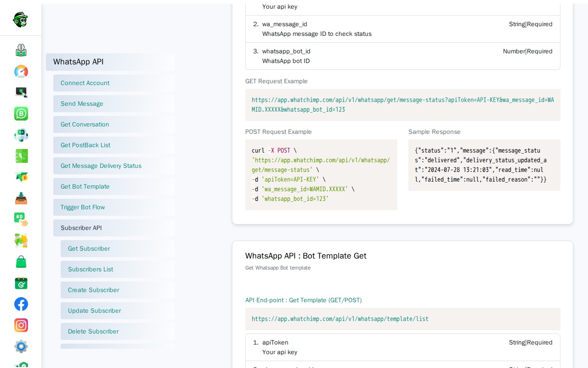
Task: Select the WhatsApp API section header
Action: pyautogui.click(x=110, y=62)
